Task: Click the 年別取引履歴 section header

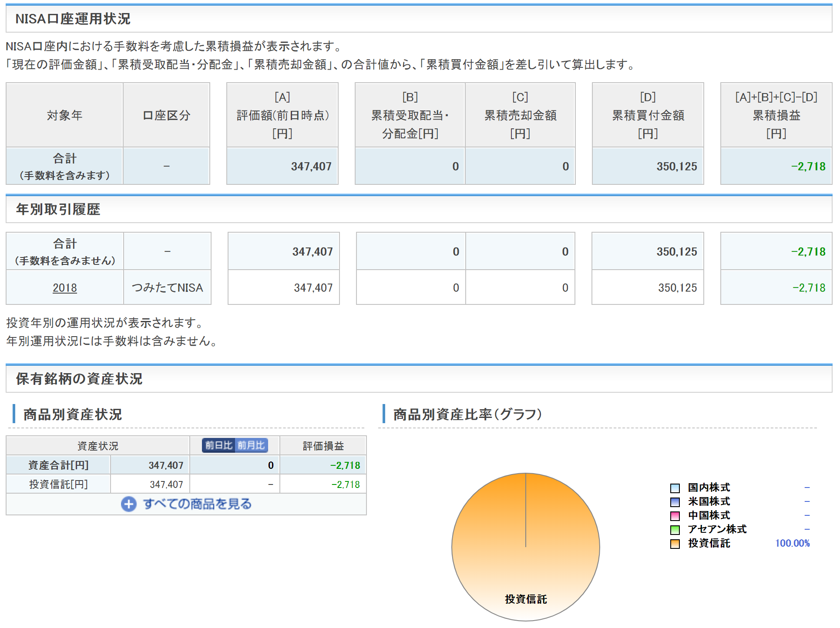Action: [58, 209]
